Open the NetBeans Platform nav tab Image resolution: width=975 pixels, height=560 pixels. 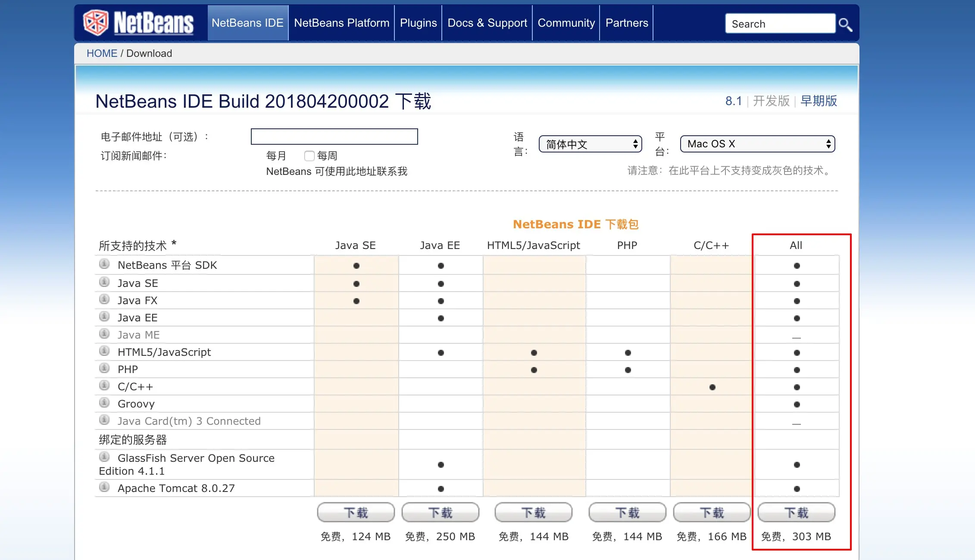point(342,23)
